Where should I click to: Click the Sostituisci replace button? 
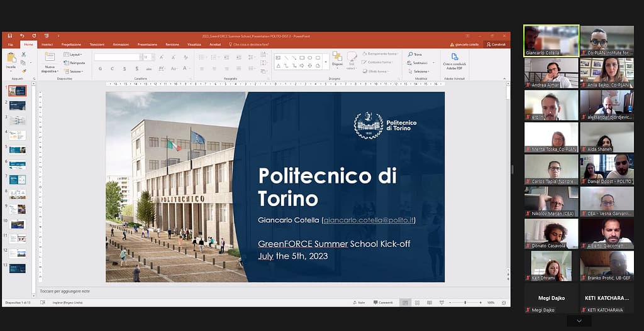[418, 63]
